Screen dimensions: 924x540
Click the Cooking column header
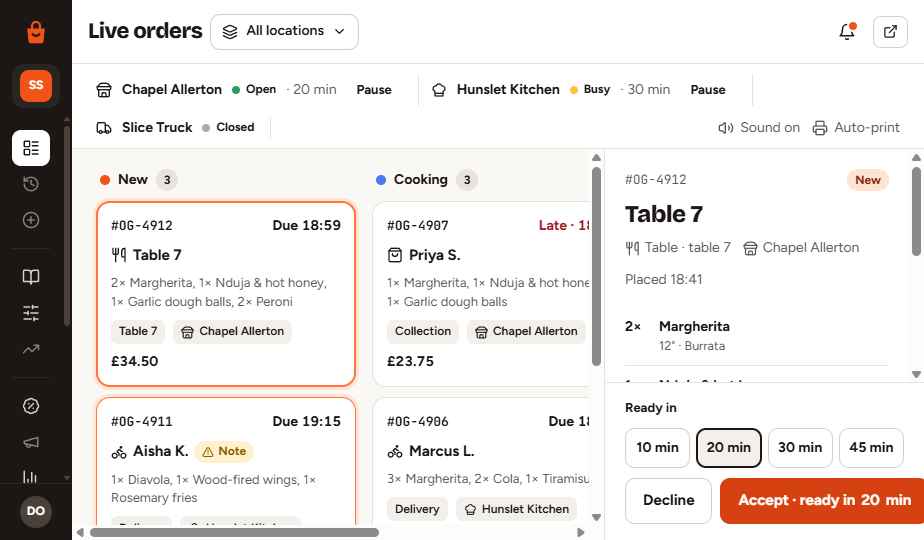427,180
